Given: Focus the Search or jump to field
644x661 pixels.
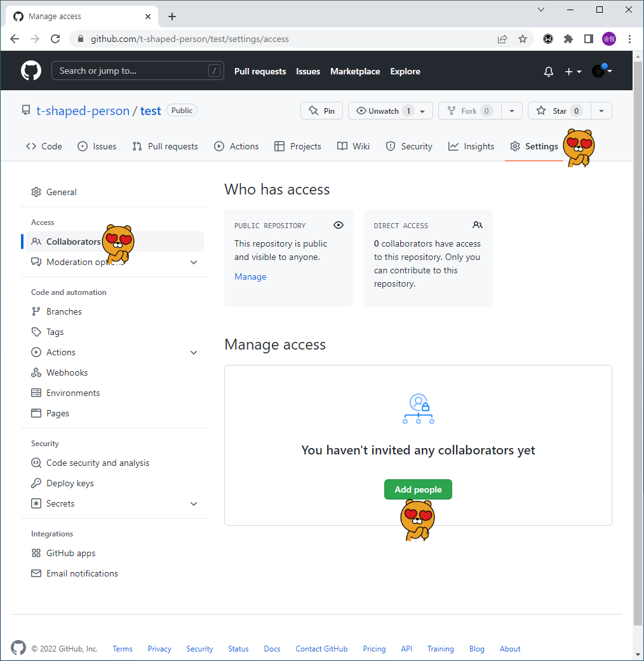Looking at the screenshot, I should (137, 71).
